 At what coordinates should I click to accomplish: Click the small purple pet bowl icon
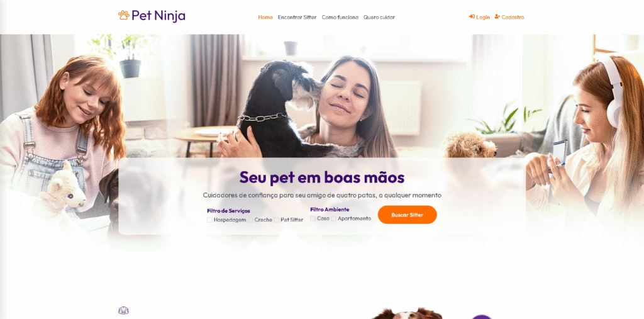click(124, 310)
